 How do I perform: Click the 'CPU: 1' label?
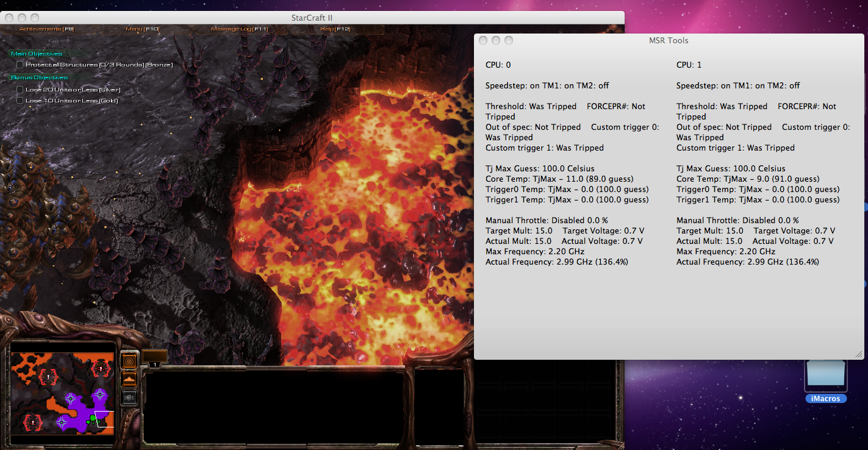click(689, 65)
